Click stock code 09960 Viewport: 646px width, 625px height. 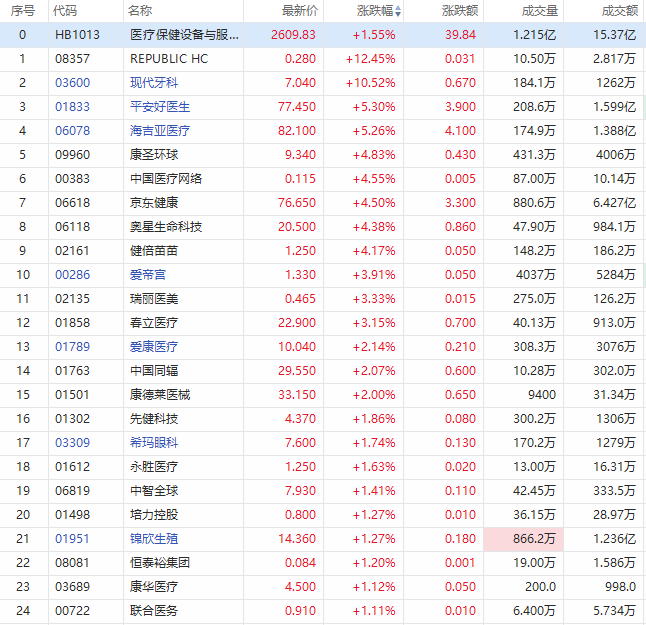(x=73, y=154)
